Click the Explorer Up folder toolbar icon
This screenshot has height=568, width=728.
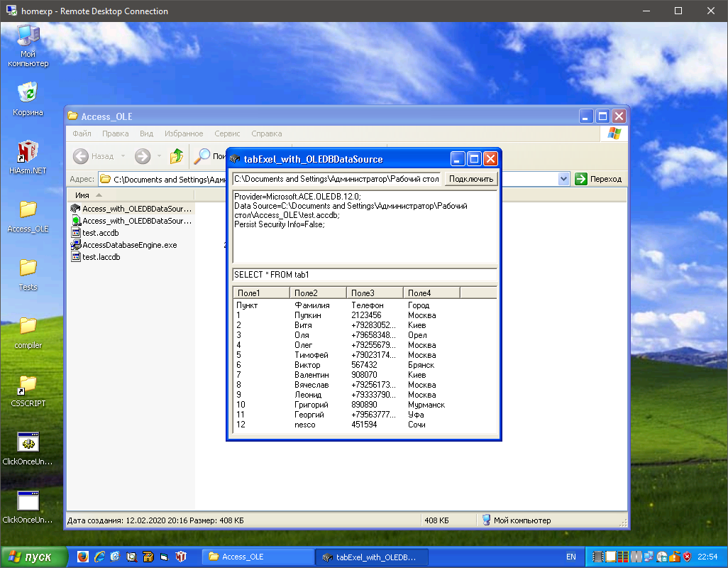[x=177, y=156]
